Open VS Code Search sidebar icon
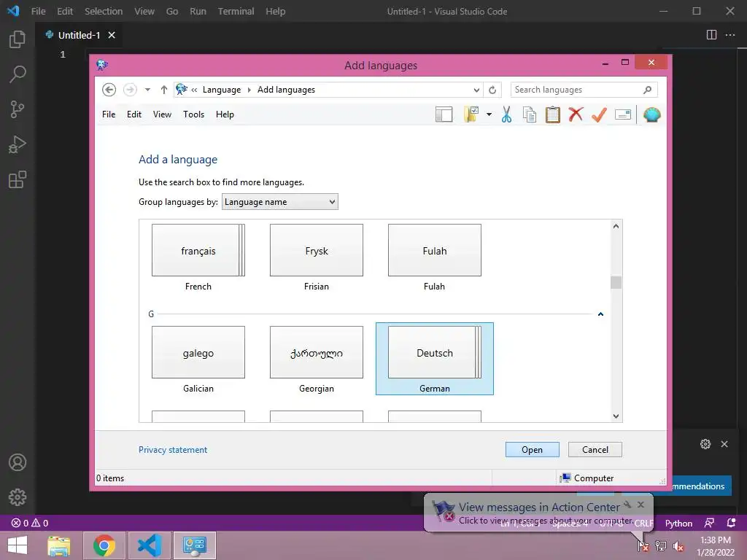 coord(18,74)
